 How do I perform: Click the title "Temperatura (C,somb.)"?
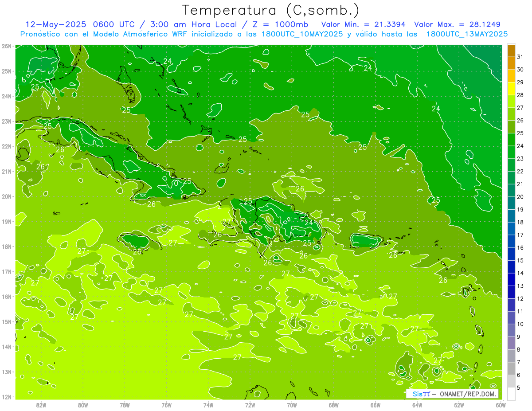point(270,10)
